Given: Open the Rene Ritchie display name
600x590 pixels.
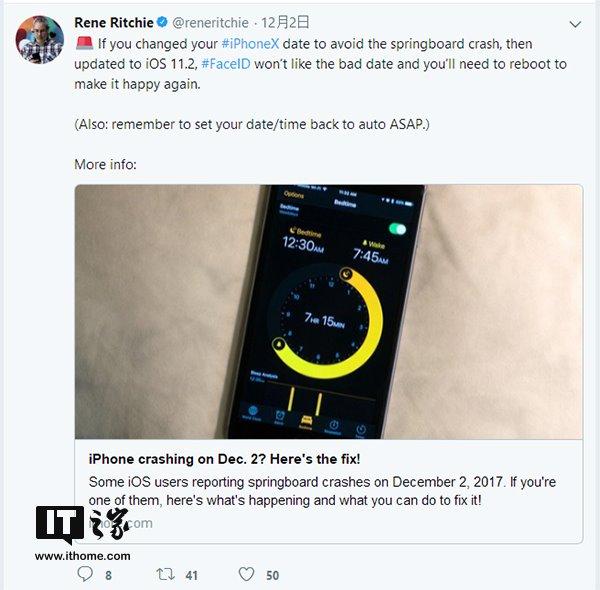Looking at the screenshot, I should [114, 23].
